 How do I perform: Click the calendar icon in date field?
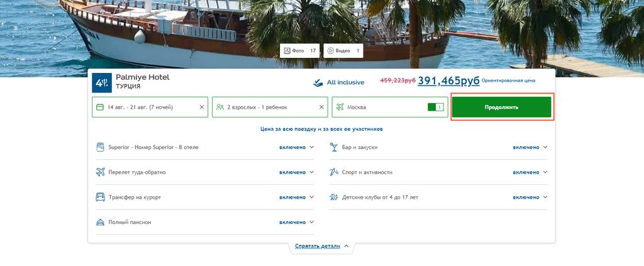pos(100,107)
